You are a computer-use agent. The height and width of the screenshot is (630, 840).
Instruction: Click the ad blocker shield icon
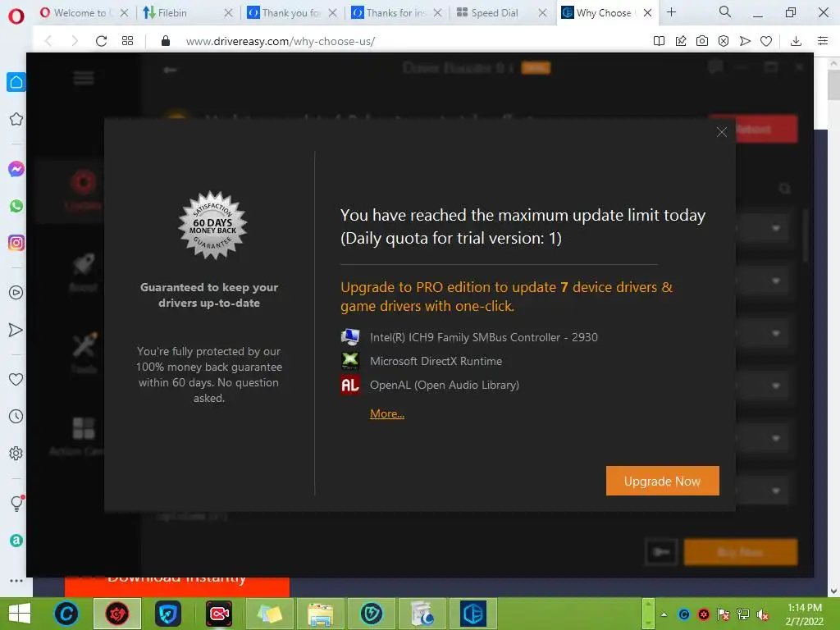tap(724, 41)
